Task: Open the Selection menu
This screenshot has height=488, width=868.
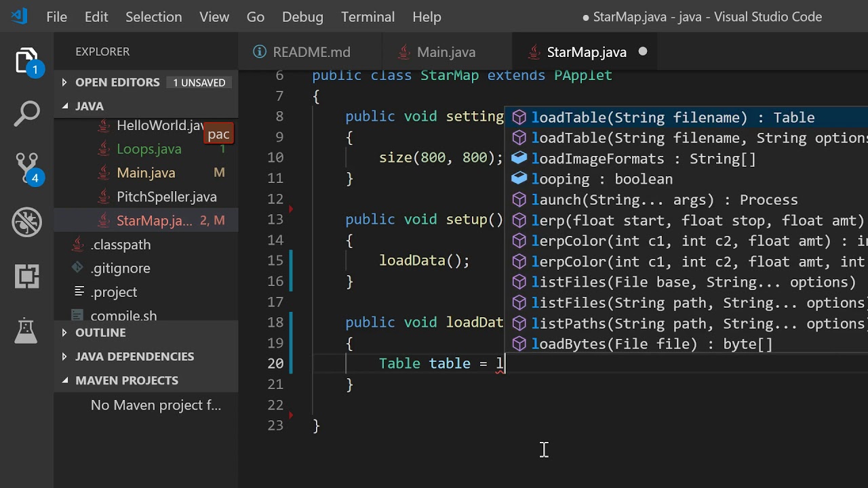Action: pyautogui.click(x=153, y=17)
